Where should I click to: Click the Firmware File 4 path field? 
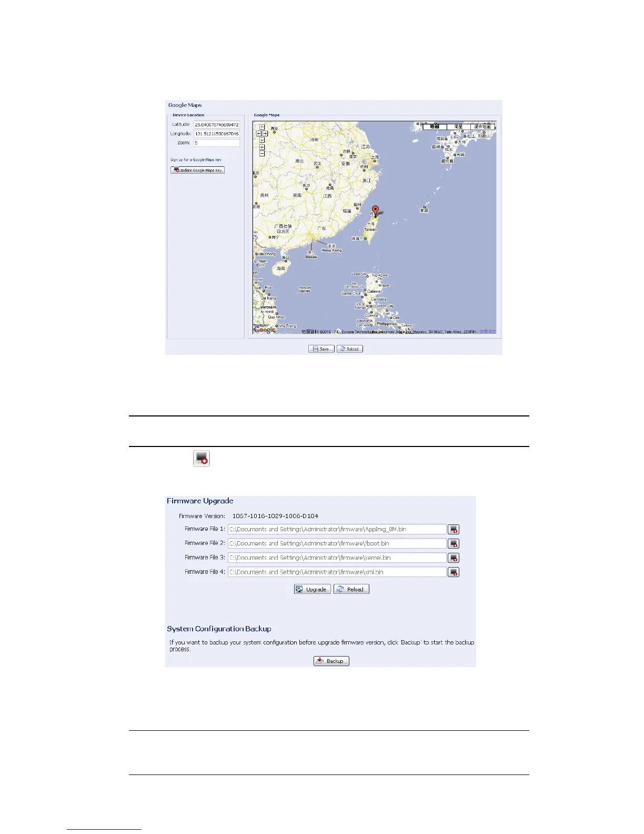click(x=337, y=572)
